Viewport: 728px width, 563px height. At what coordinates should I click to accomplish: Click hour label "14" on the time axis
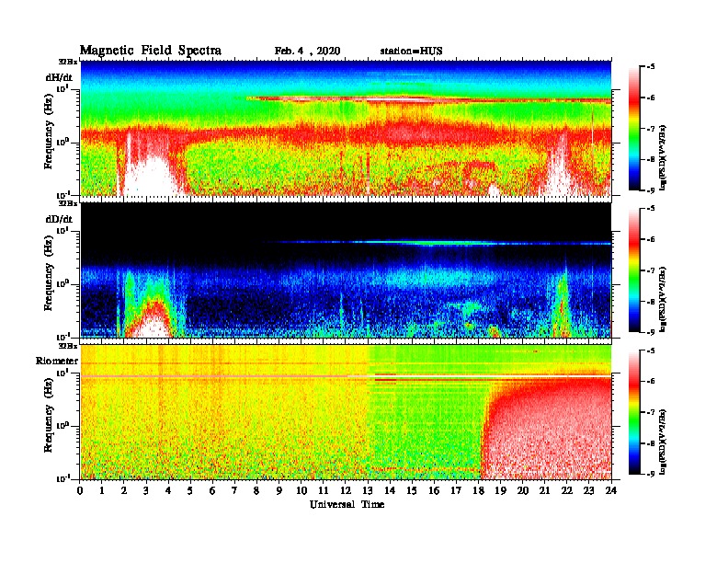click(x=390, y=491)
